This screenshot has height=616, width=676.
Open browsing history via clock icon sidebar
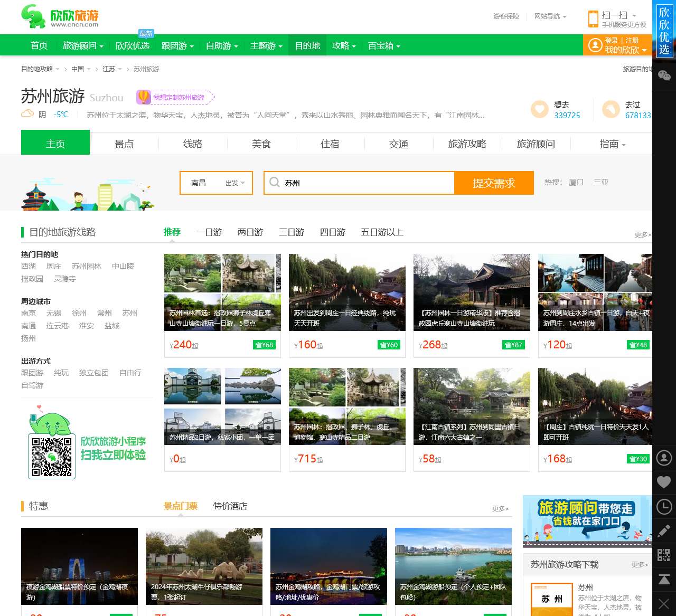[664, 507]
